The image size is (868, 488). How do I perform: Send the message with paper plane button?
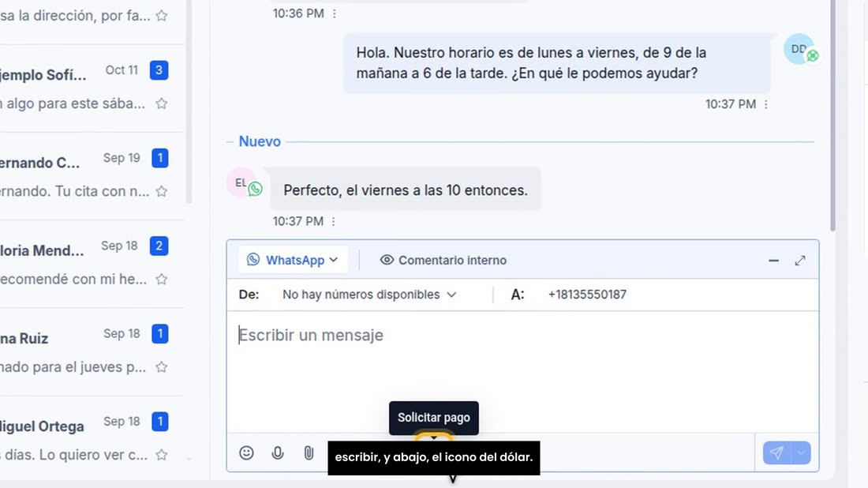pyautogui.click(x=776, y=453)
